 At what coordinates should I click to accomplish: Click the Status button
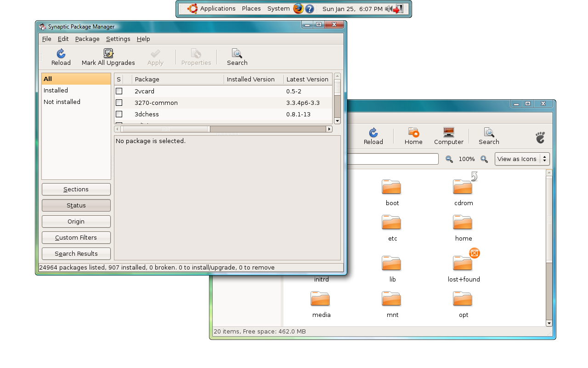point(76,206)
